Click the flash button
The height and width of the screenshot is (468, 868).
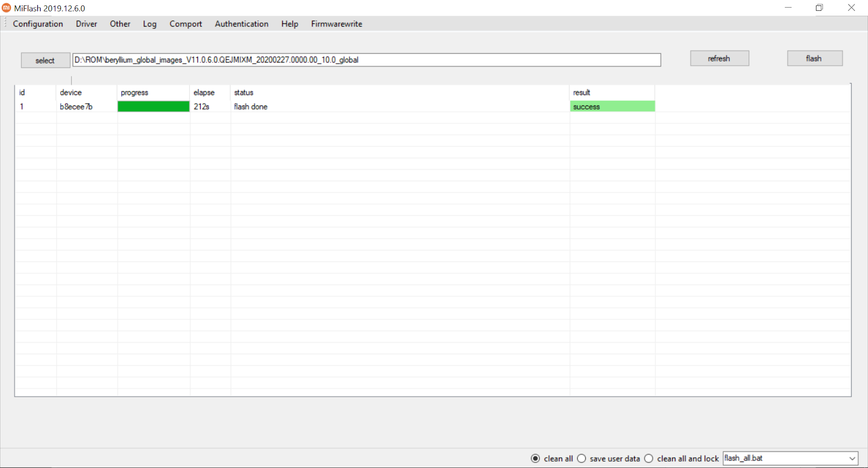[815, 58]
